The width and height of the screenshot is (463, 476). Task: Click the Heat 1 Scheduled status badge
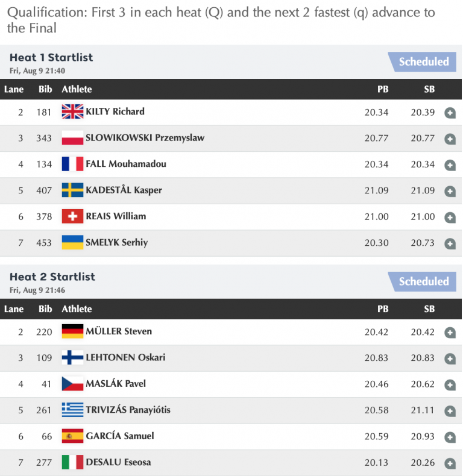[x=423, y=61]
